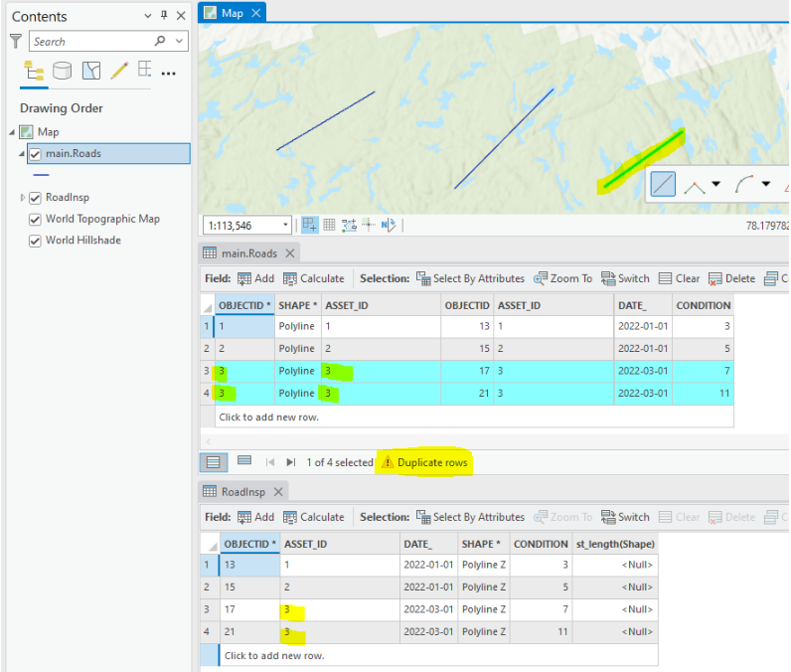This screenshot has width=791, height=672.
Task: Click Switch selection in main.Roads table
Action: point(625,278)
